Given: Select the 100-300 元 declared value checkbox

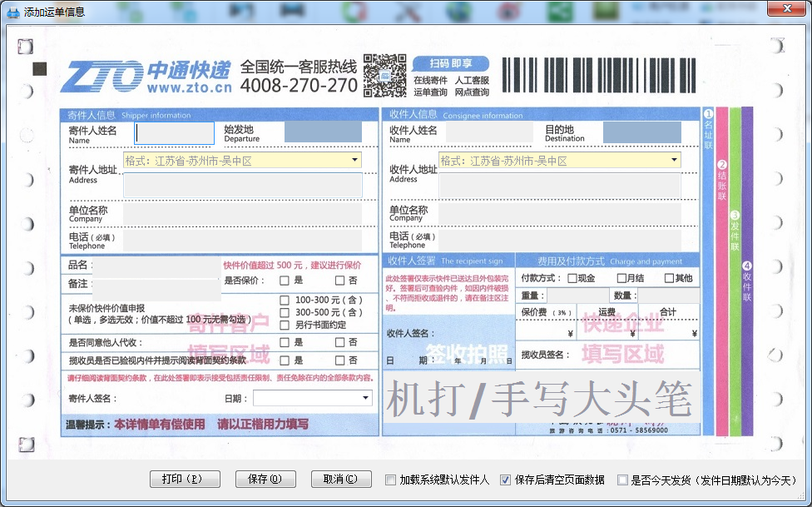Looking at the screenshot, I should tap(285, 301).
